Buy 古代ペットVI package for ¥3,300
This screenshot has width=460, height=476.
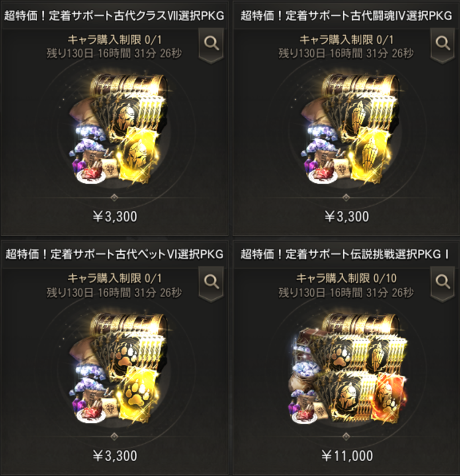[115, 456]
